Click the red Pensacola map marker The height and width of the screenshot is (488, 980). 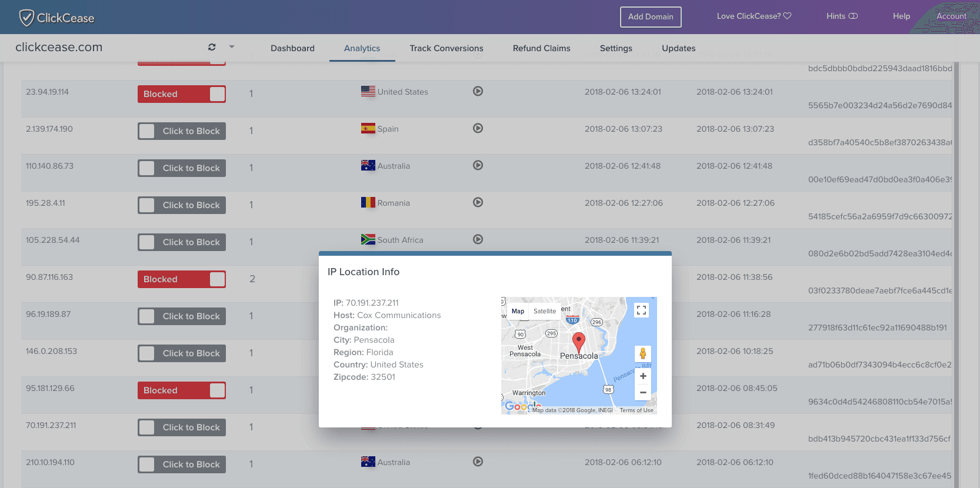(578, 342)
